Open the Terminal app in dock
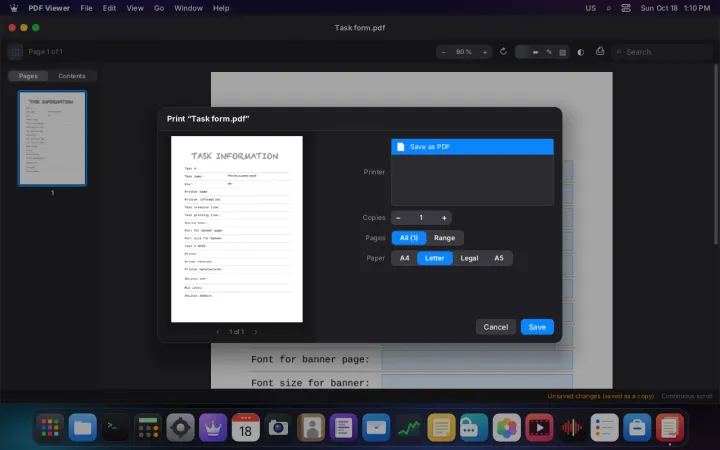Screen dimensions: 720x450 coord(115,428)
